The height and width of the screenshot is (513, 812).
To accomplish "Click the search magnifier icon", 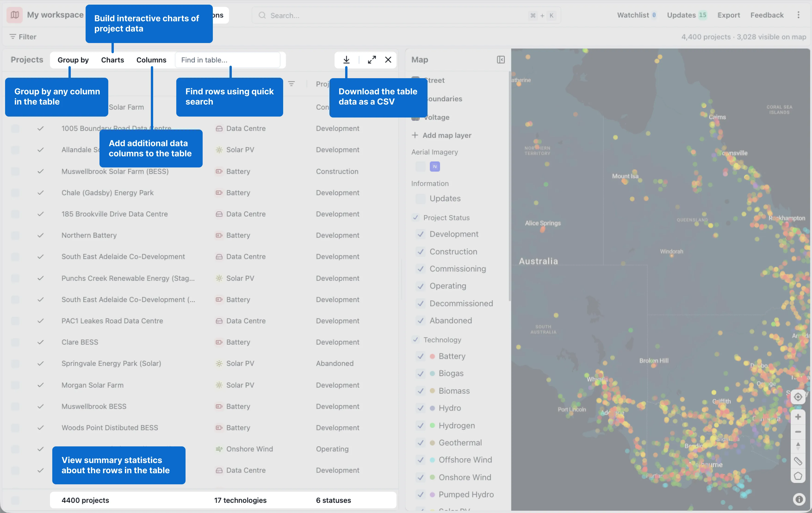I will pyautogui.click(x=262, y=15).
